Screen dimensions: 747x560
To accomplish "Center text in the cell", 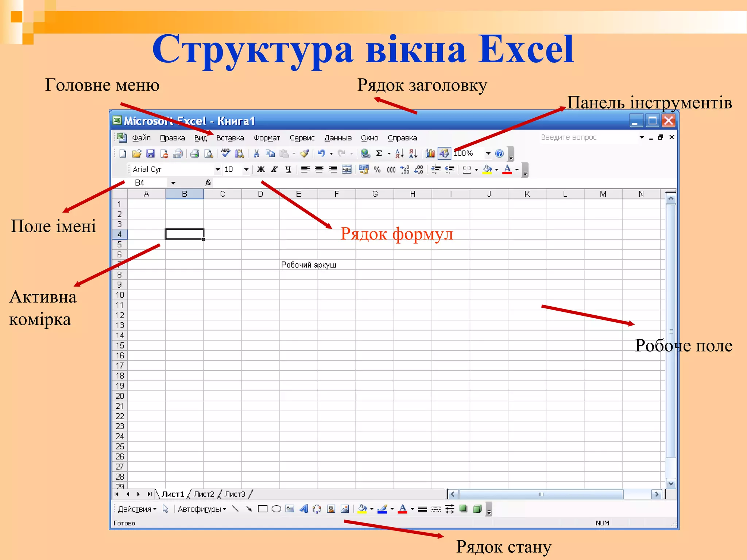I will (319, 170).
